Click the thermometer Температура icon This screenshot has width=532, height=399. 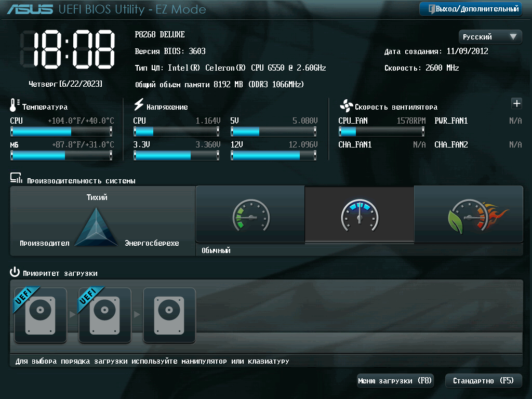pos(14,105)
